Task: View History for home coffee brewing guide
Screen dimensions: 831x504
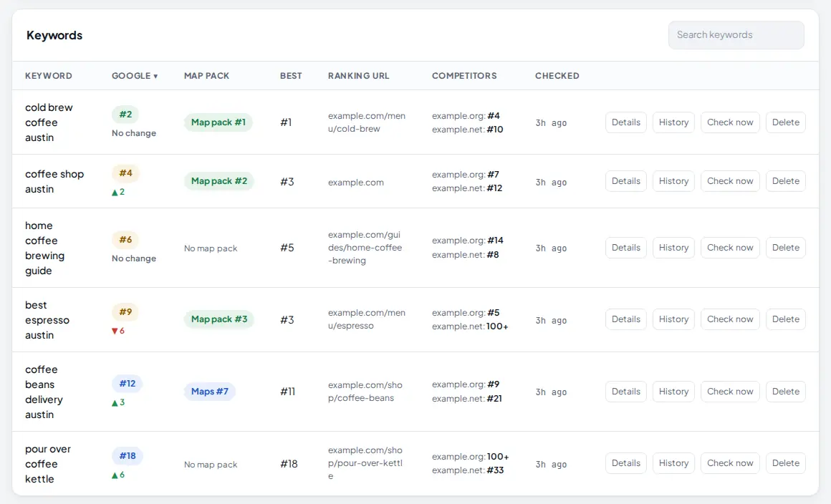Action: pyautogui.click(x=673, y=248)
